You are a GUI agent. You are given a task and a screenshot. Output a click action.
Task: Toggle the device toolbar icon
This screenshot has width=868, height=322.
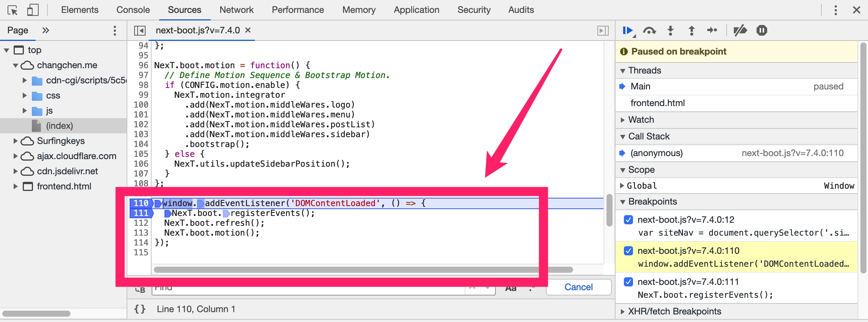click(x=33, y=10)
